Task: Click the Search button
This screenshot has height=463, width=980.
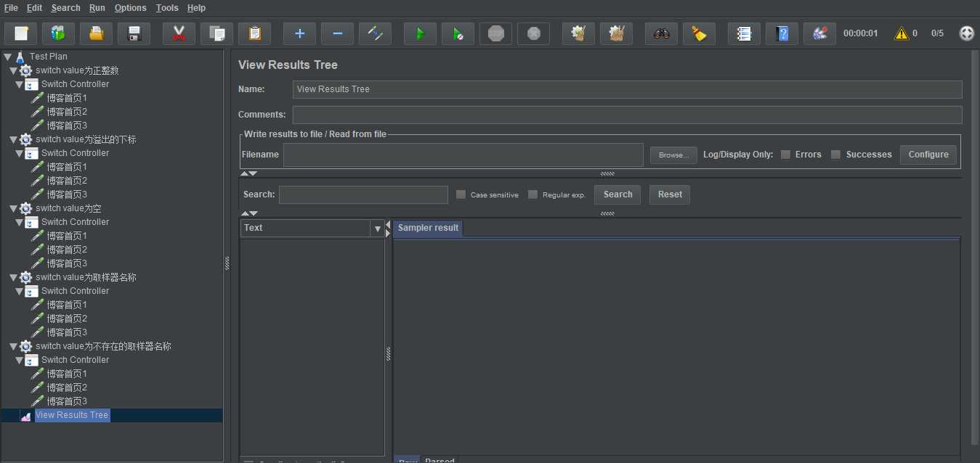Action: (617, 194)
